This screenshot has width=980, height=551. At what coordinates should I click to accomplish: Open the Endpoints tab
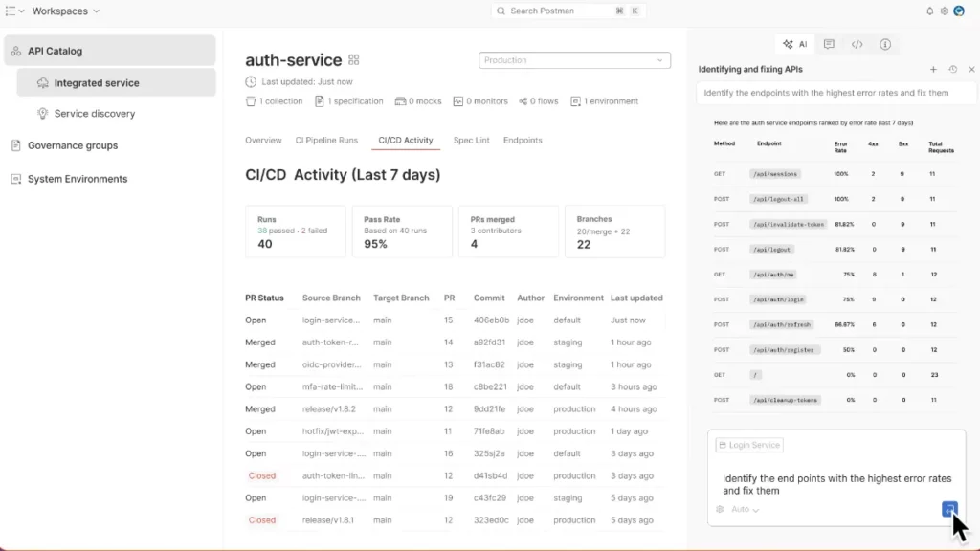(x=523, y=140)
